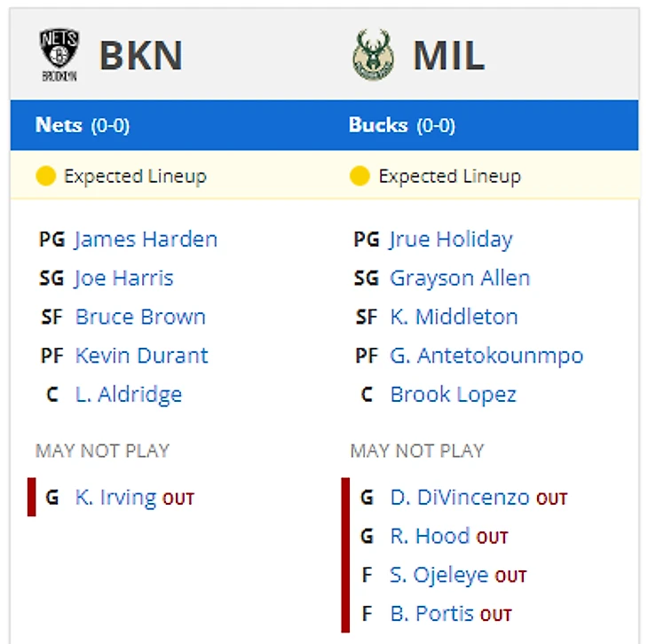The image size is (648, 644).
Task: Open James Harden's player page
Action: [146, 240]
